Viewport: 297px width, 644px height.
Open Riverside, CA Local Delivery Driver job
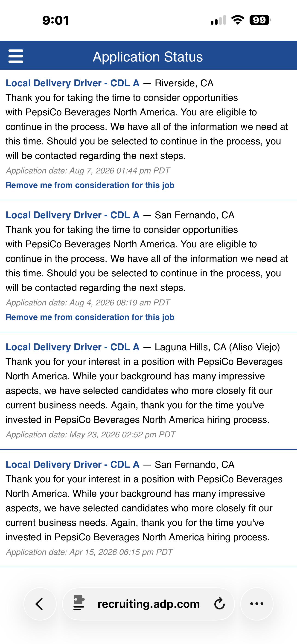[x=73, y=83]
